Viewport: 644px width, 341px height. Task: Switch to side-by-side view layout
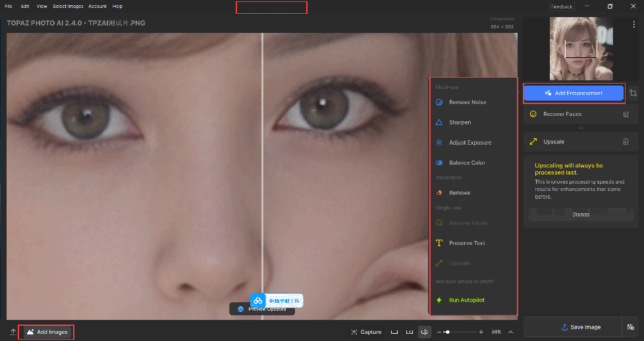pyautogui.click(x=410, y=332)
